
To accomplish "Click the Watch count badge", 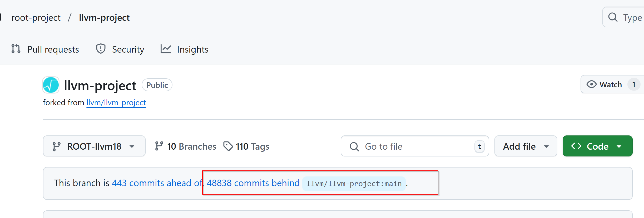I will coord(634,84).
